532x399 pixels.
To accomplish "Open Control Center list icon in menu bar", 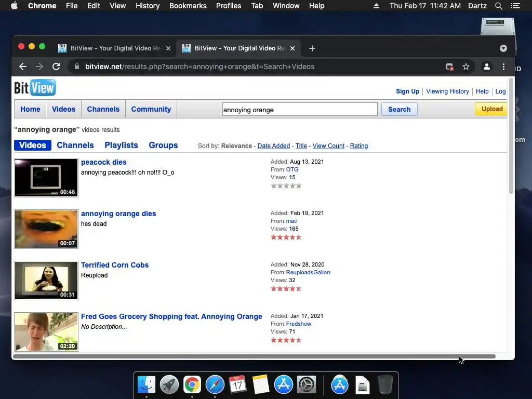I will tap(515, 6).
